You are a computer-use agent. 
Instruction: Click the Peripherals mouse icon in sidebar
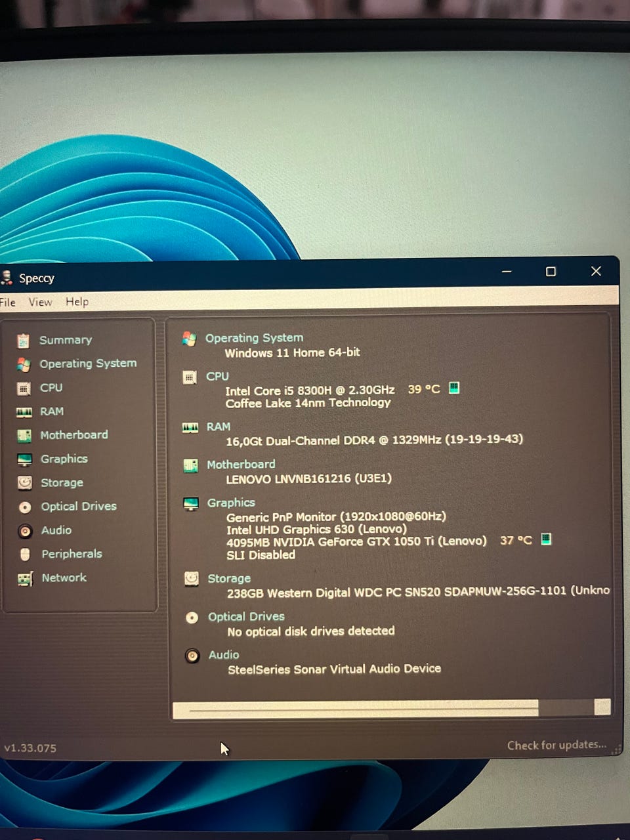point(25,555)
